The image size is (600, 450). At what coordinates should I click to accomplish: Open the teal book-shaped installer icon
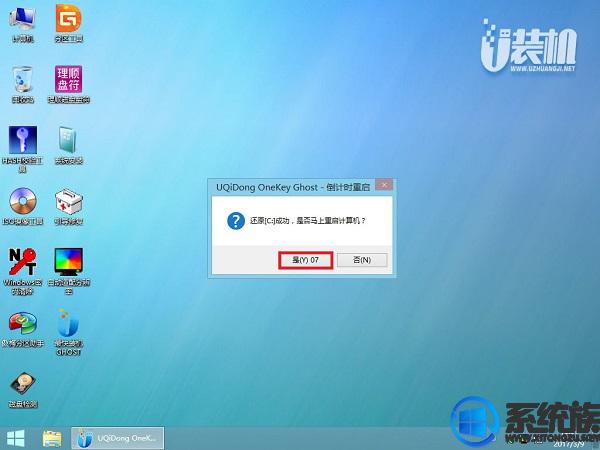pyautogui.click(x=68, y=145)
